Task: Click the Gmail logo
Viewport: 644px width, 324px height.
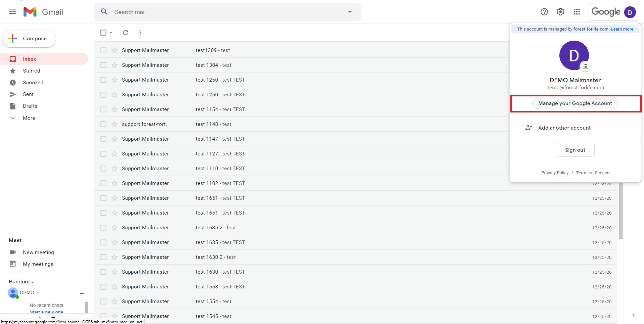Action: [x=43, y=12]
